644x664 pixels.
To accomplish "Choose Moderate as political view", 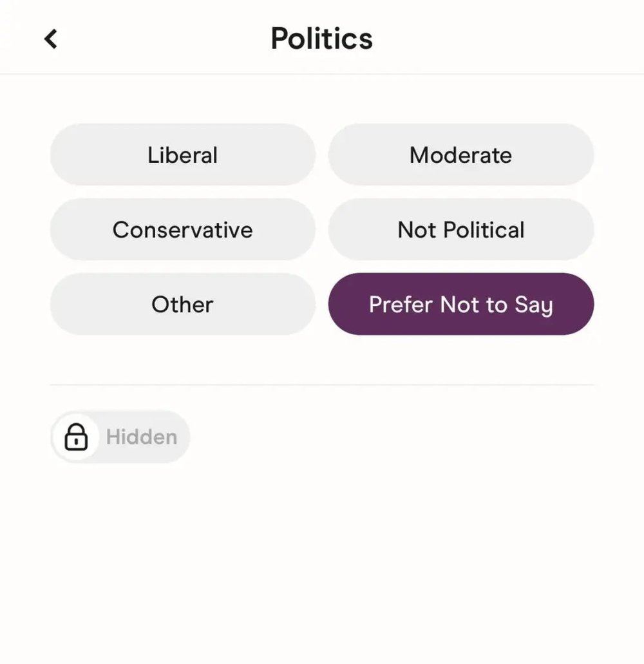I will pos(461,155).
